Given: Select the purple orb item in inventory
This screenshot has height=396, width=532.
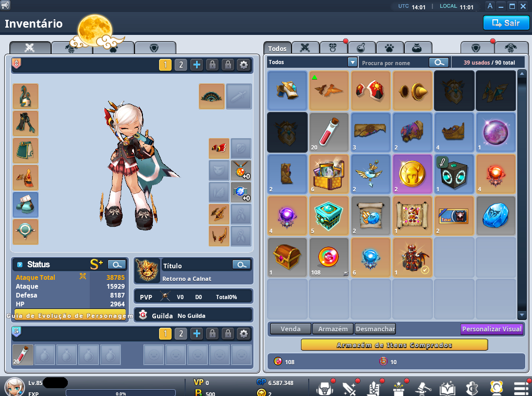Looking at the screenshot, I should (x=495, y=132).
